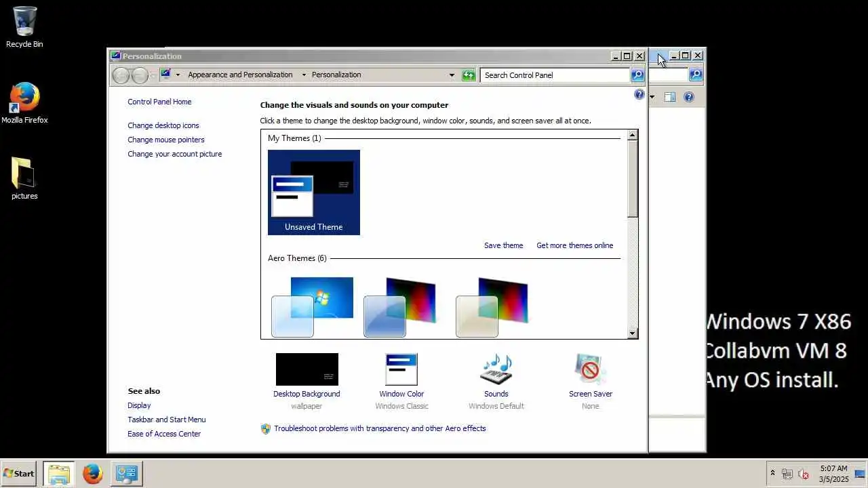This screenshot has height=488, width=868.
Task: Click Troubleshoot problems with transparency link
Action: 380,428
